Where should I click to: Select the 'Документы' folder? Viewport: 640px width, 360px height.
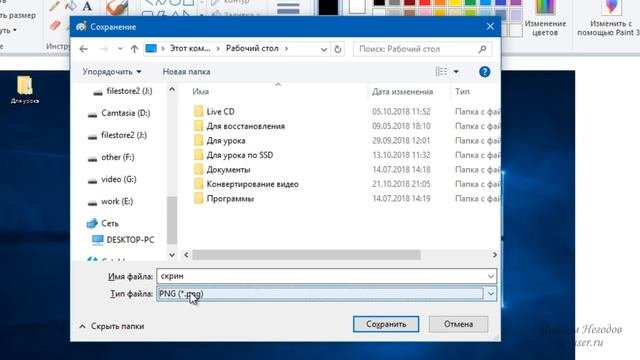pos(228,169)
